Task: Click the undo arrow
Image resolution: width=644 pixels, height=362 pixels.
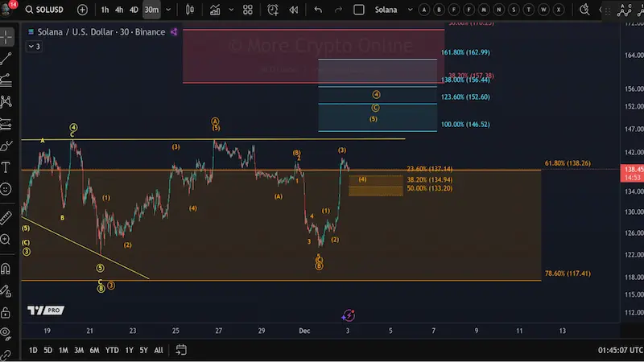Action: pyautogui.click(x=319, y=10)
